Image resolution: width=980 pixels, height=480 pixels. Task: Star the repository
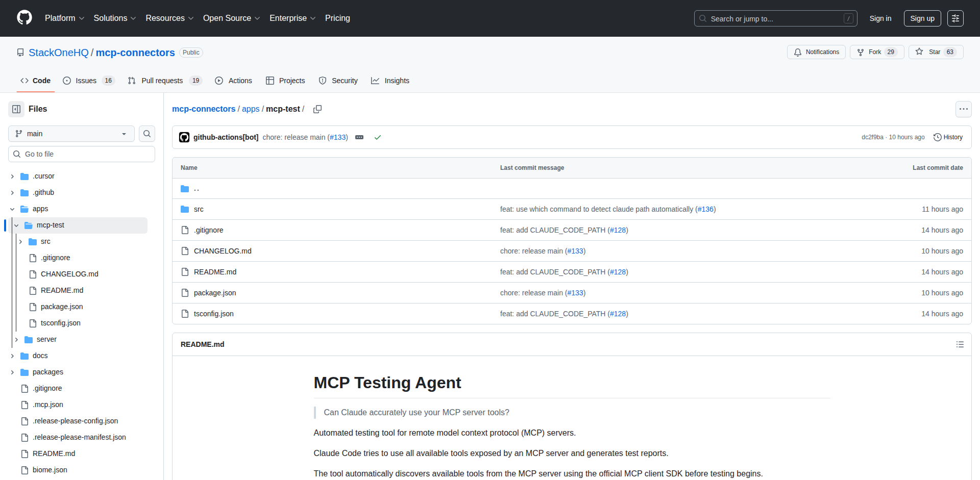936,52
